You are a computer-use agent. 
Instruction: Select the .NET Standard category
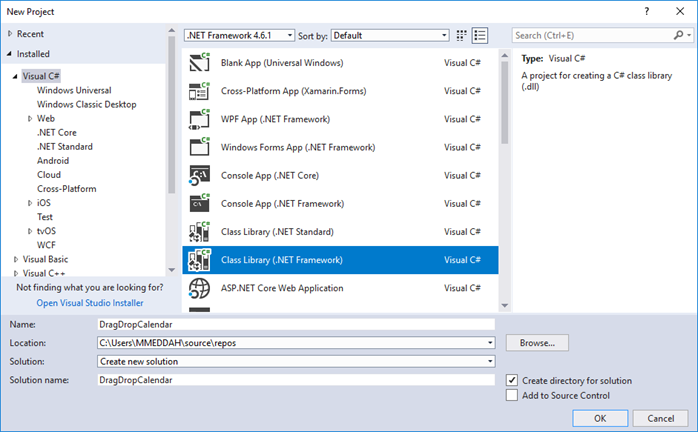(65, 147)
